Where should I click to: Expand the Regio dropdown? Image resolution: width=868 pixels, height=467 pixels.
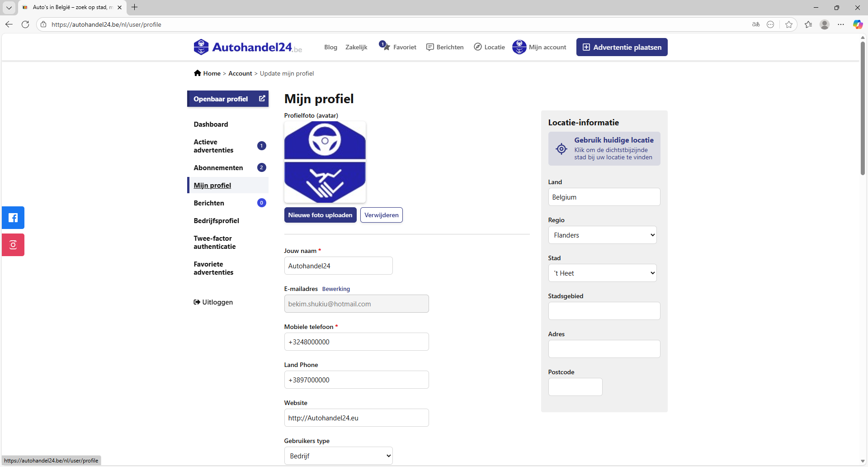pos(602,235)
